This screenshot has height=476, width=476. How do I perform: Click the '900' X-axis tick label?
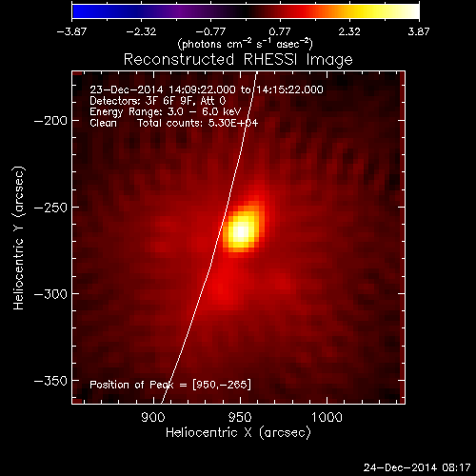point(153,417)
